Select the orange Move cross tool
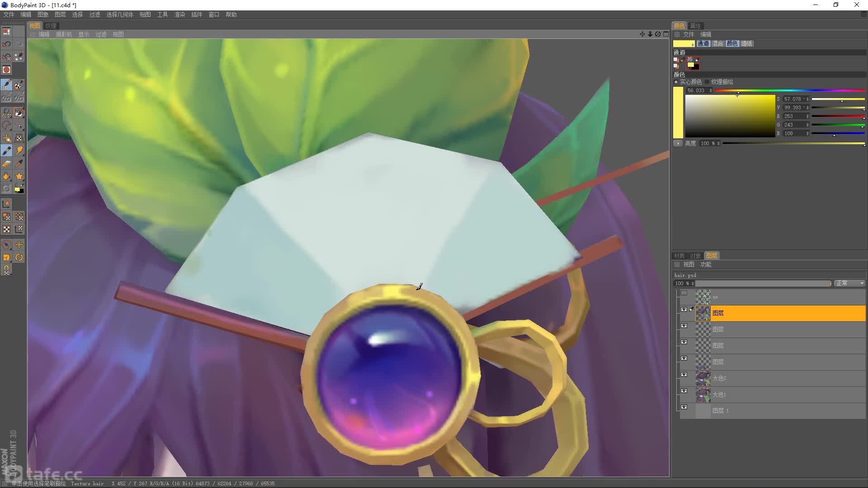The image size is (868, 488). click(x=19, y=244)
